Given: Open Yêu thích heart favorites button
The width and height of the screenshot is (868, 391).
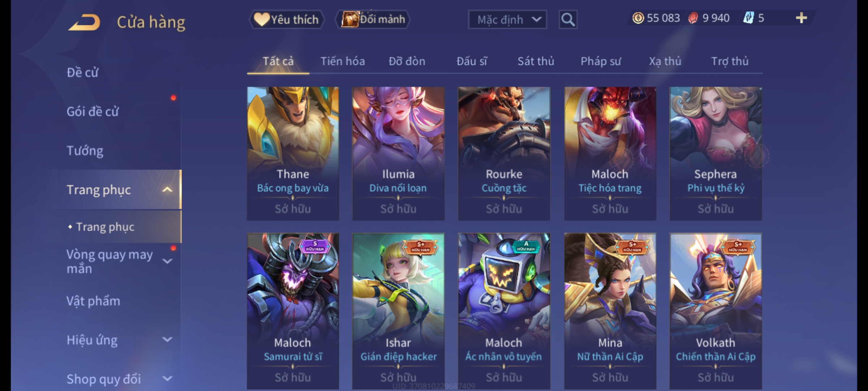Looking at the screenshot, I should [x=286, y=20].
